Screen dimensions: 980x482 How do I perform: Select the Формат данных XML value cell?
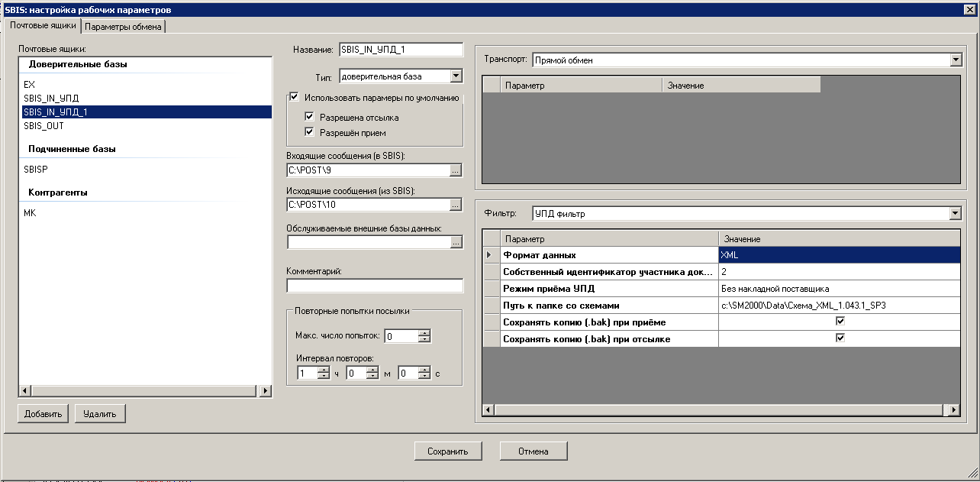840,254
